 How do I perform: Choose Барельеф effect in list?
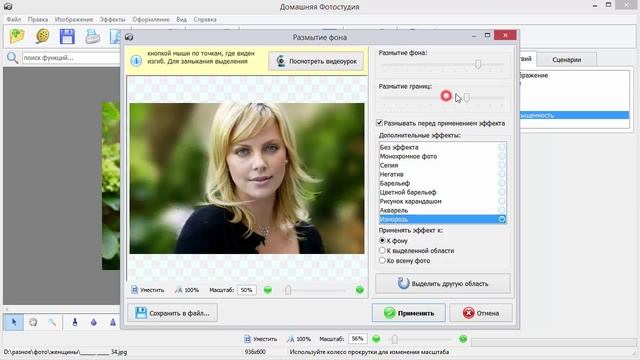point(442,183)
